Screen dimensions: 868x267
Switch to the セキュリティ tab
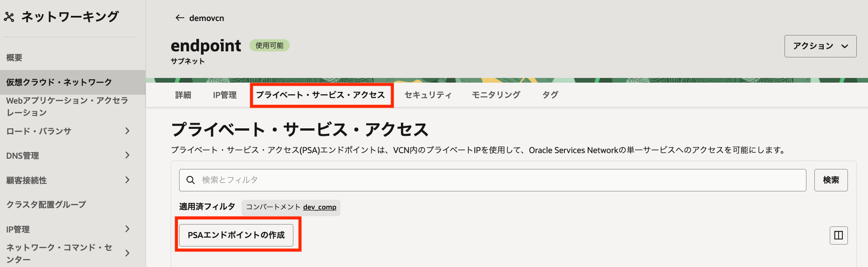pyautogui.click(x=428, y=95)
